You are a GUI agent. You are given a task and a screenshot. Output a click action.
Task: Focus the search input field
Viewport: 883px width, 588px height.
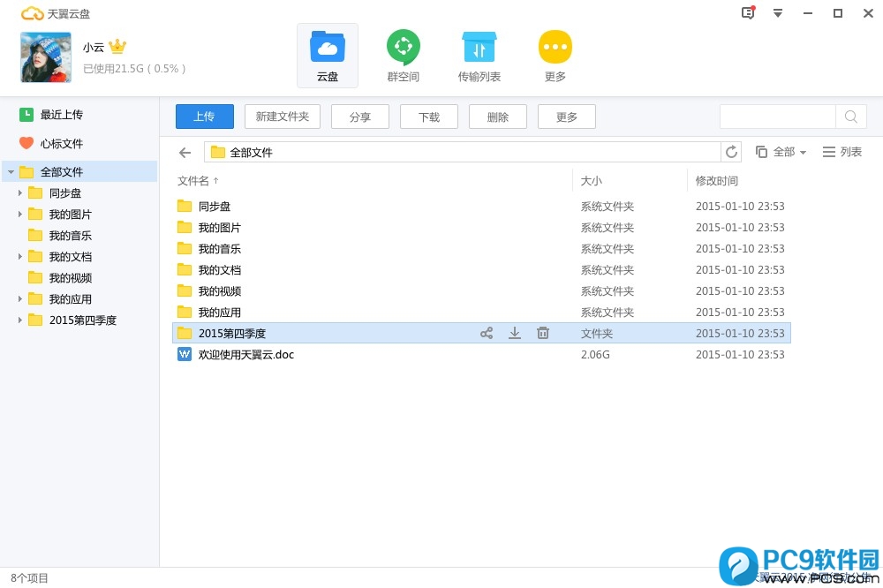click(778, 117)
